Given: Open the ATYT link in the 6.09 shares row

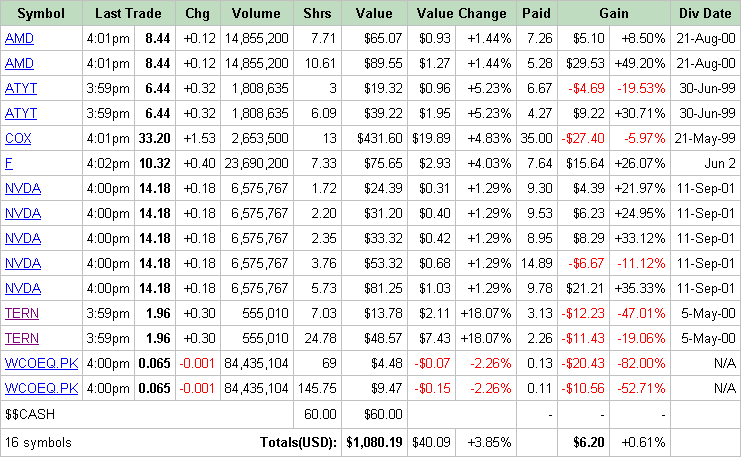Looking at the screenshot, I should click(21, 113).
